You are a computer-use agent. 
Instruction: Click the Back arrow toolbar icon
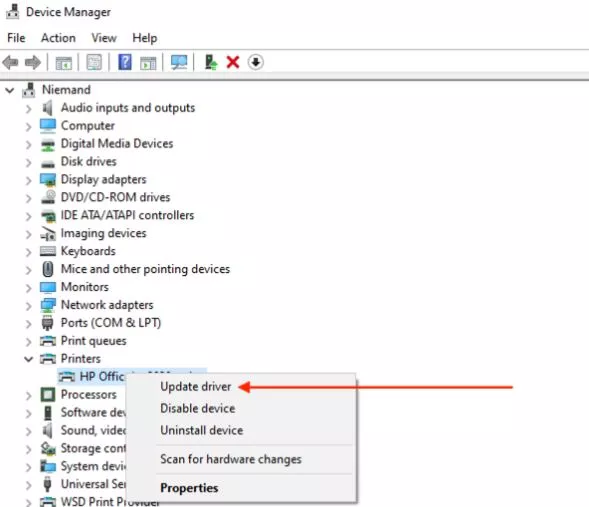click(x=10, y=62)
